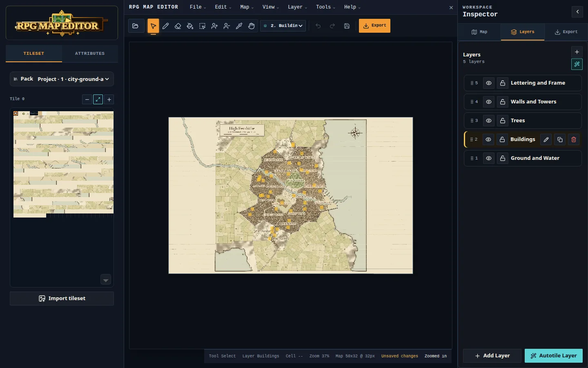Click the Autotile Layer button
The width and height of the screenshot is (588, 368).
click(x=554, y=356)
